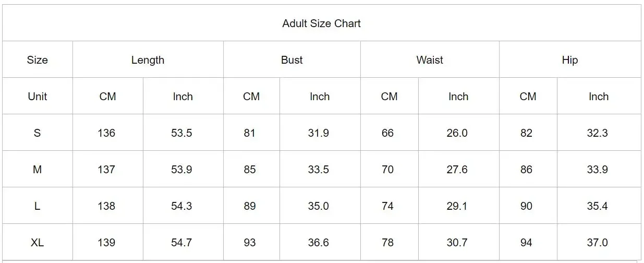Click the 32.3 hip inch cell
The height and width of the screenshot is (263, 644).
pyautogui.click(x=599, y=133)
